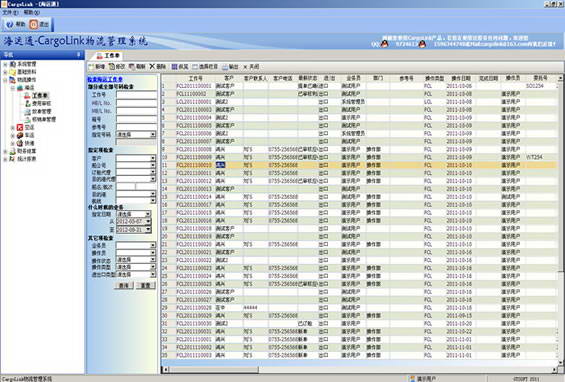The width and height of the screenshot is (565, 382).
Task: Open the 操作状态 dropdown
Action: 153,259
